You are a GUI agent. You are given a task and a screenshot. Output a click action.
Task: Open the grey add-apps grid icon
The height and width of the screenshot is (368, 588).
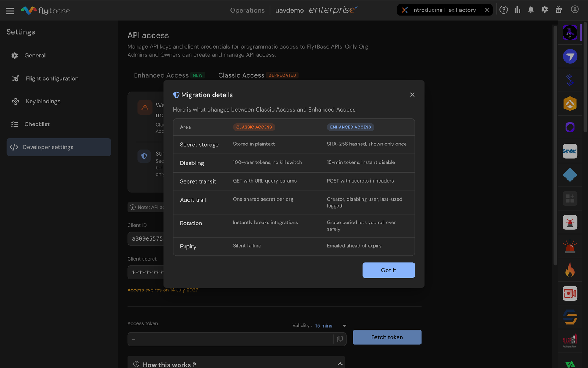tap(570, 199)
